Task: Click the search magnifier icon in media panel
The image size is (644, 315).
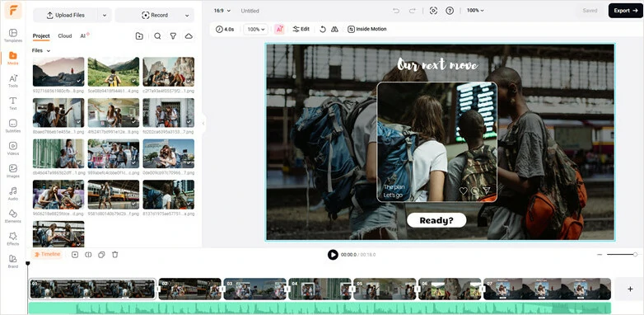Action: click(x=157, y=36)
